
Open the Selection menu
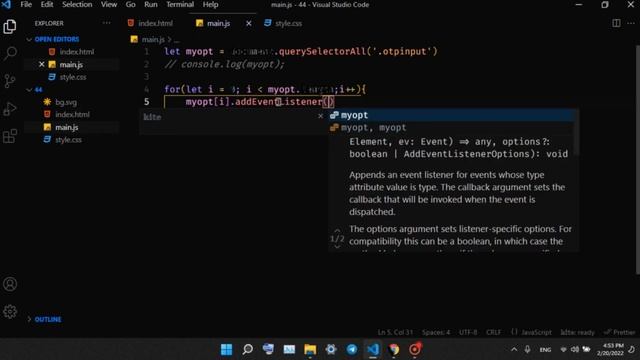[x=77, y=4]
